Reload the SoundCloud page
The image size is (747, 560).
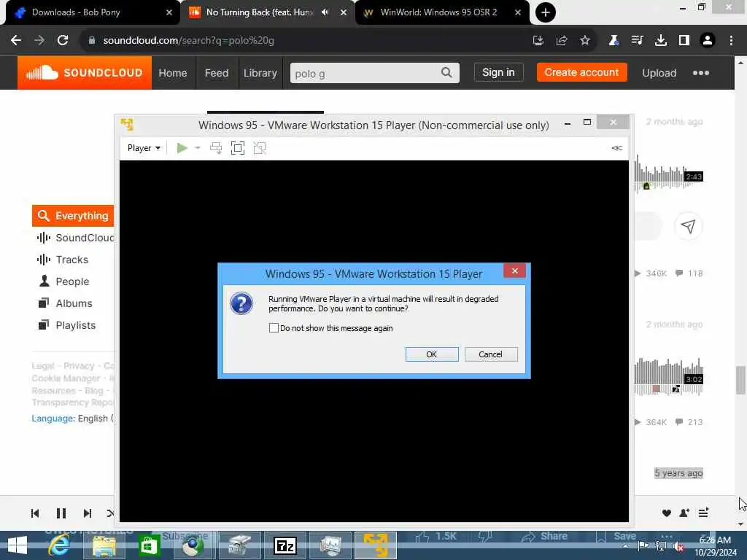tap(63, 41)
